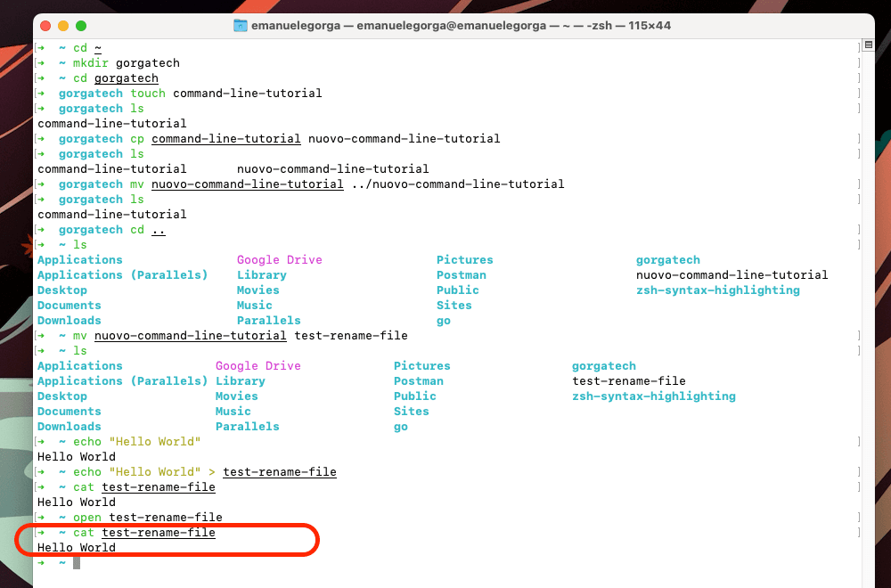Click the split pane icon in Terminal

coord(868,45)
